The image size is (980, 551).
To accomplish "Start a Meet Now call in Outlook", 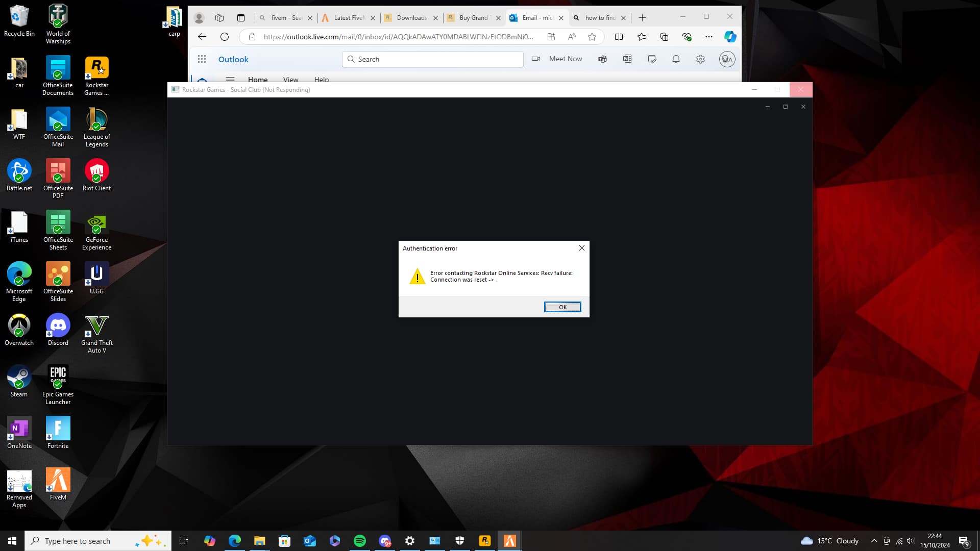I will point(557,59).
